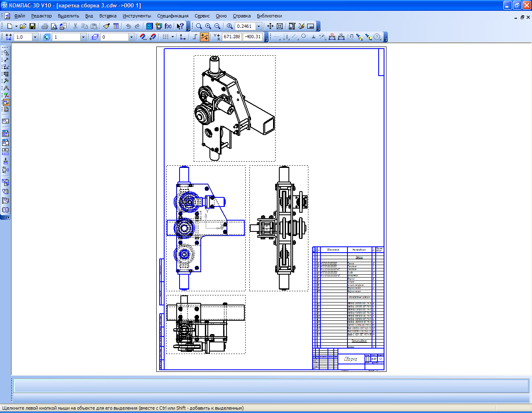This screenshot has width=532, height=413.
Task: Click the Zoom In plus magnifier
Action: 208,26
